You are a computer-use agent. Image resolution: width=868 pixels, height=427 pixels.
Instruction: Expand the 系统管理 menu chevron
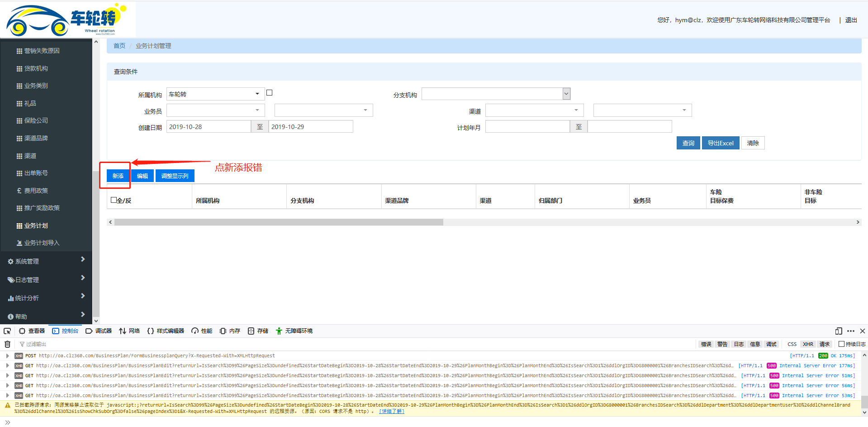[83, 259]
